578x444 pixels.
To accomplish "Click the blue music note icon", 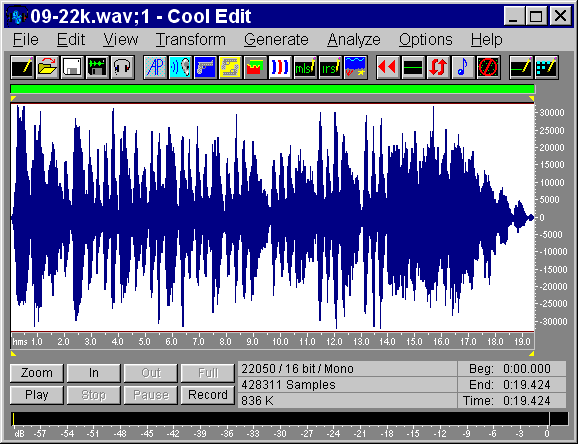I will pos(463,67).
